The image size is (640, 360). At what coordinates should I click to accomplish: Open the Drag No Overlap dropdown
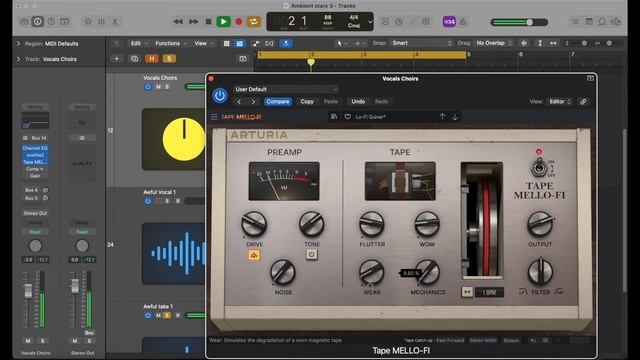493,43
